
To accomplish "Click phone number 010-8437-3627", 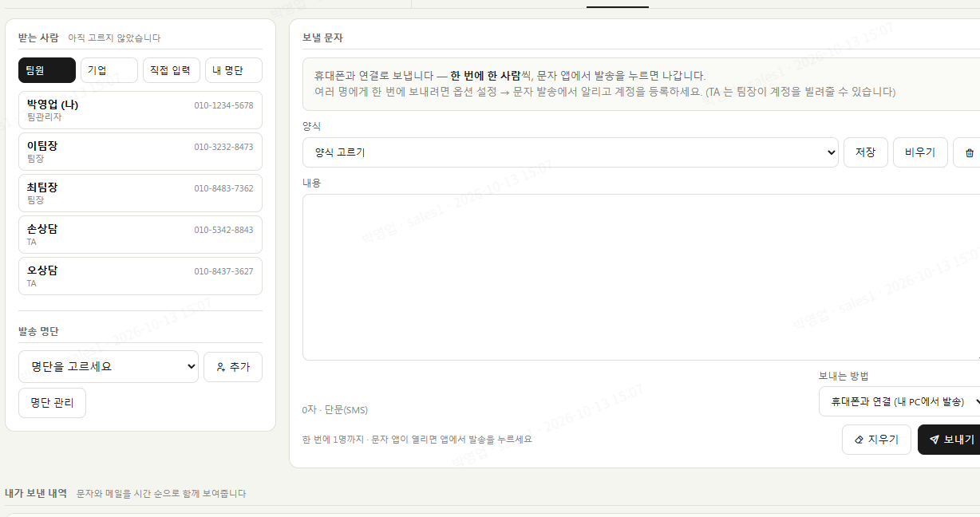I will click(223, 271).
